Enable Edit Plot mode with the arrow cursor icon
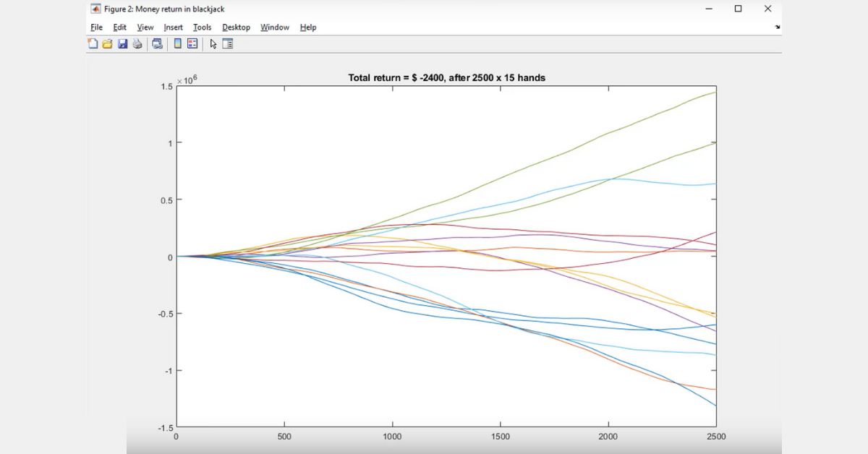The width and height of the screenshot is (868, 454). coord(213,44)
